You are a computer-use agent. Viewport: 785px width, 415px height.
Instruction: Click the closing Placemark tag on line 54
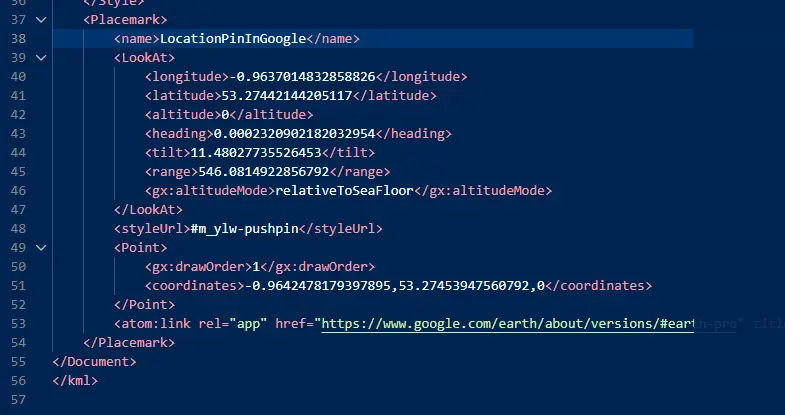click(x=129, y=343)
